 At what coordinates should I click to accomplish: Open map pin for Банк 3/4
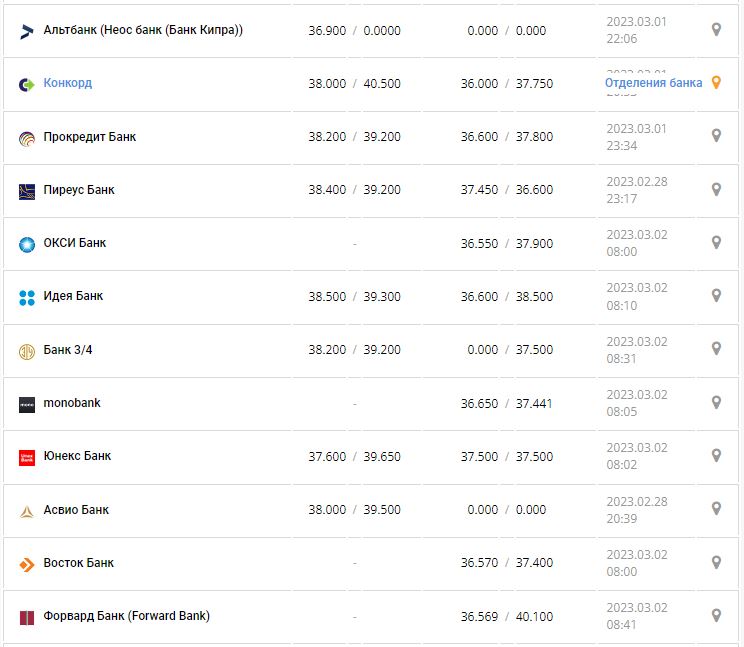click(716, 348)
